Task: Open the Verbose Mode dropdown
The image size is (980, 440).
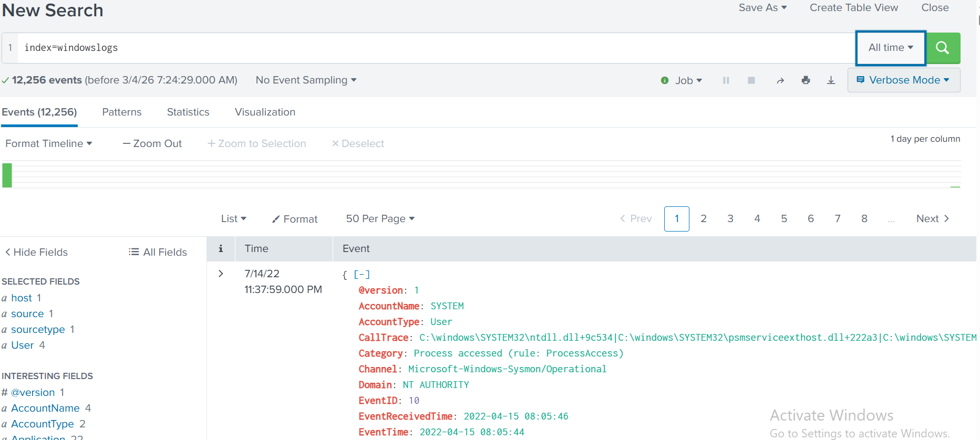Action: 904,80
